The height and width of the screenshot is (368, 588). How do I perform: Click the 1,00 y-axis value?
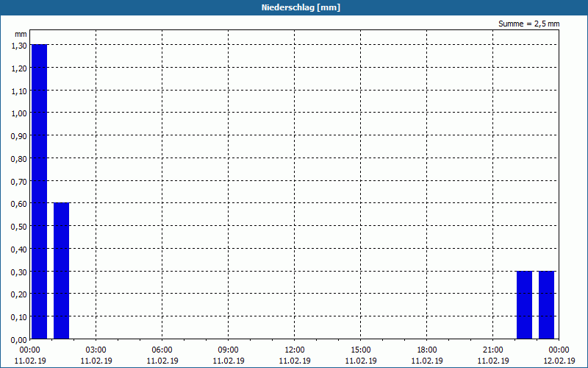[x=19, y=113]
